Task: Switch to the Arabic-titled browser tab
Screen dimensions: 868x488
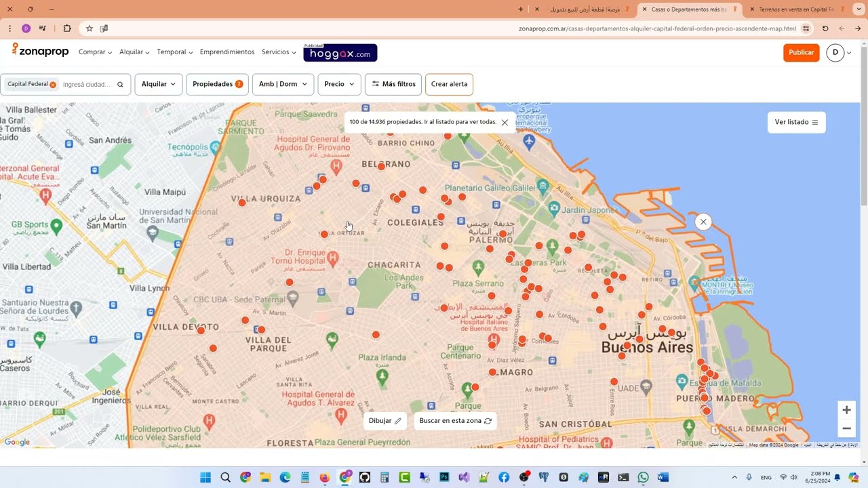Action: pos(583,9)
